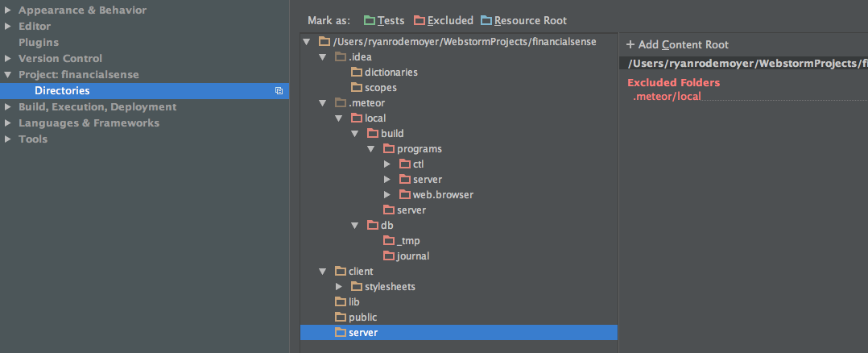The image size is (868, 353).
Task: Open the Editor settings category
Action: click(x=35, y=26)
